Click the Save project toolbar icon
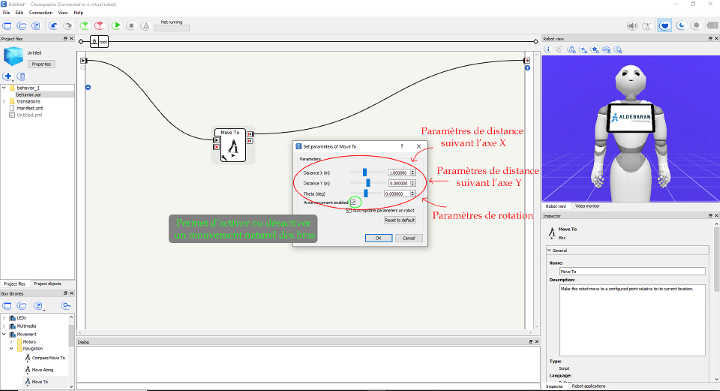Screen dimensions: 720x391 36,26
